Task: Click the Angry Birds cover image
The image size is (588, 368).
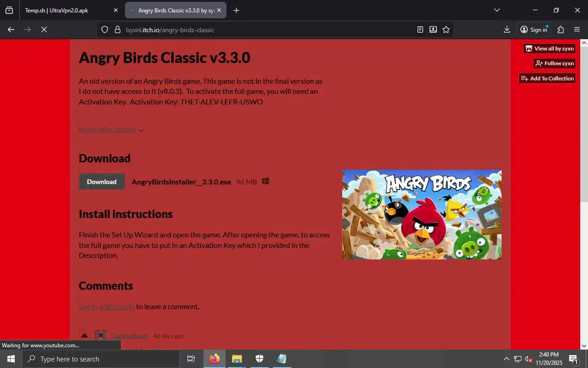Action: (422, 214)
